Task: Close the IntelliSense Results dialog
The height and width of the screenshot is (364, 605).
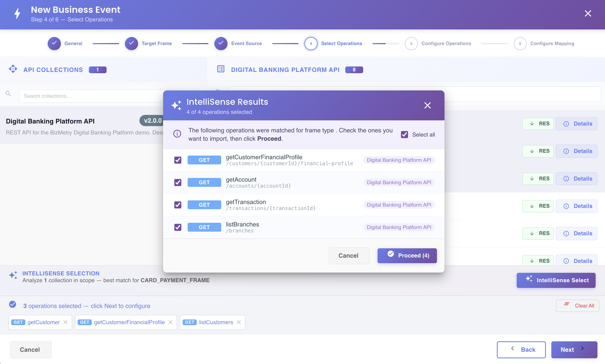Action: [428, 106]
